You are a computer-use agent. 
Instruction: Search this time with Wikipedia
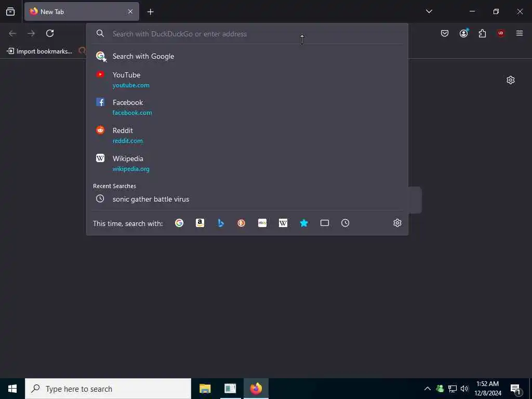283,223
